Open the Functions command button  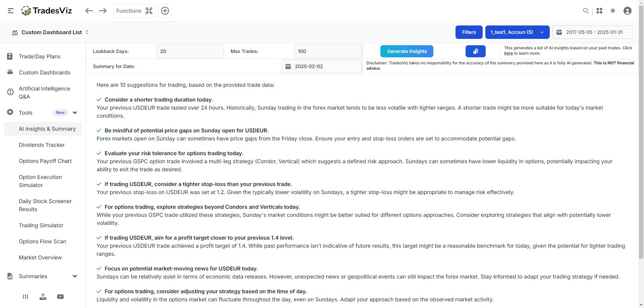[x=134, y=11]
